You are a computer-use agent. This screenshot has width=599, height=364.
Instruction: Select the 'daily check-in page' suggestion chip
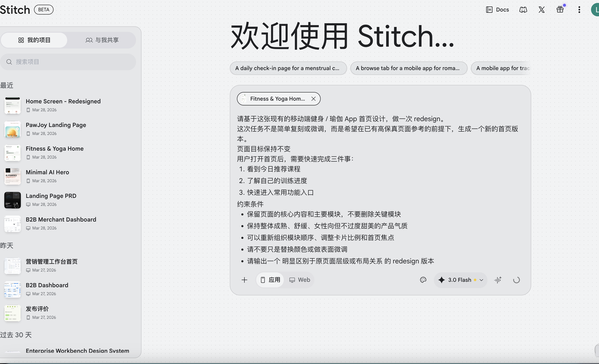click(288, 68)
